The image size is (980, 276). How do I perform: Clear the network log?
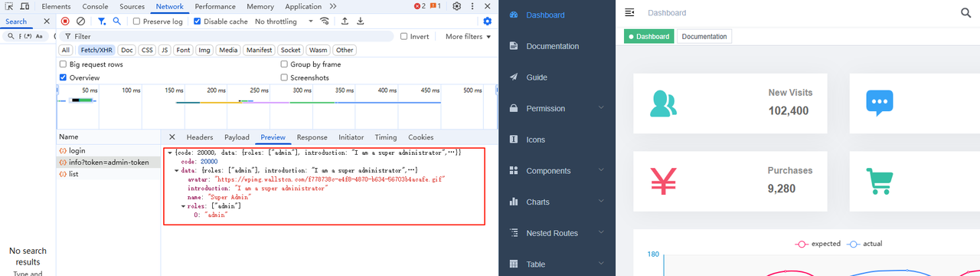tap(80, 21)
